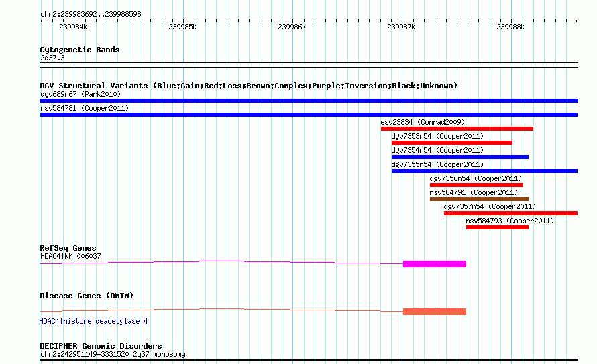Select the dgv7356n54 red loss bar

click(476, 185)
